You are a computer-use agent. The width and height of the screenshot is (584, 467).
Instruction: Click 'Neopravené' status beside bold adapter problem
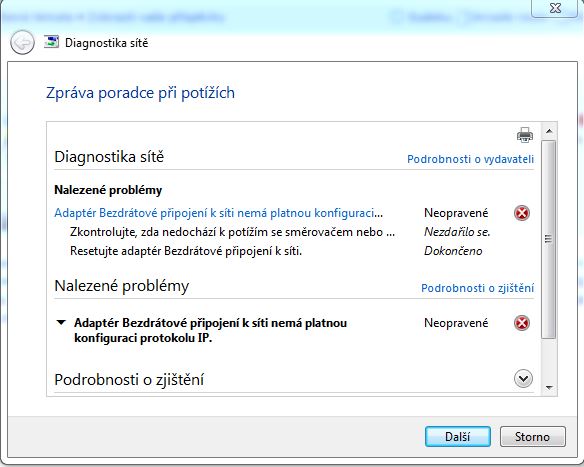456,323
